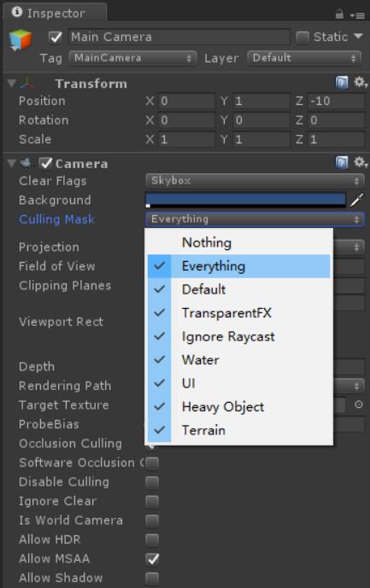Viewport: 370px width, 588px height.
Task: Open the Clear Flags Skybox dropdown
Action: point(255,181)
